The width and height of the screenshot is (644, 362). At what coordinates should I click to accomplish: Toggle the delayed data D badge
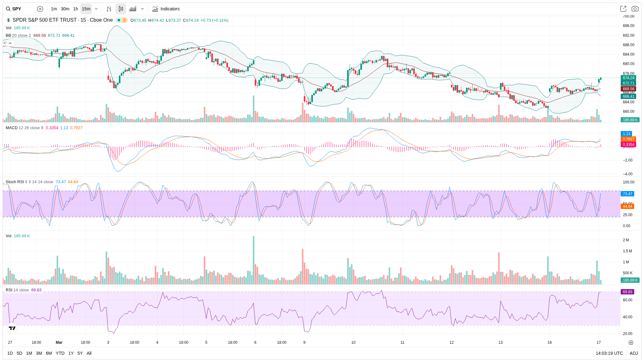click(125, 20)
